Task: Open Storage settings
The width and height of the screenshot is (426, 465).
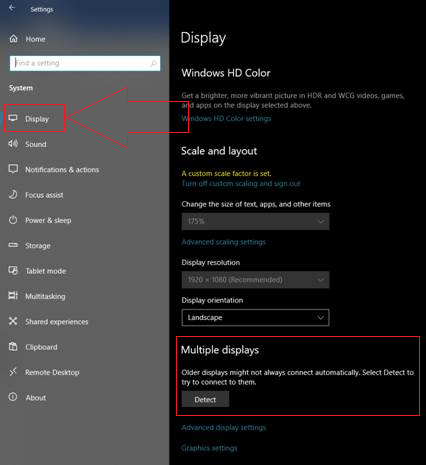Action: 38,246
